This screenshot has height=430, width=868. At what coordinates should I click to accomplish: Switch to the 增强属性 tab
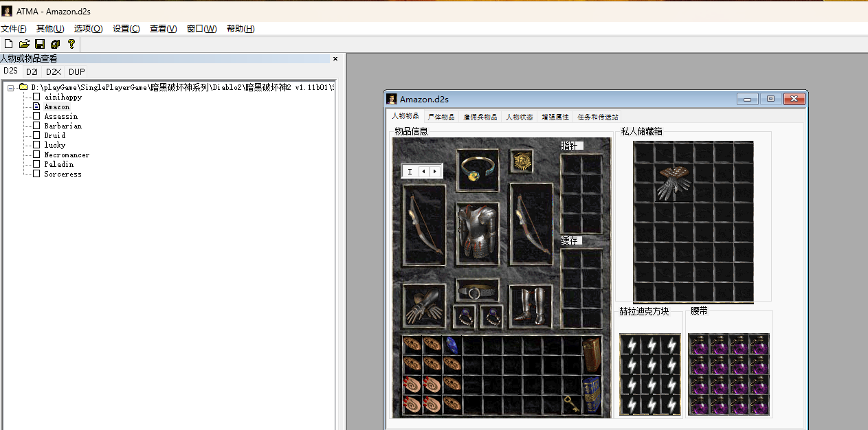555,117
